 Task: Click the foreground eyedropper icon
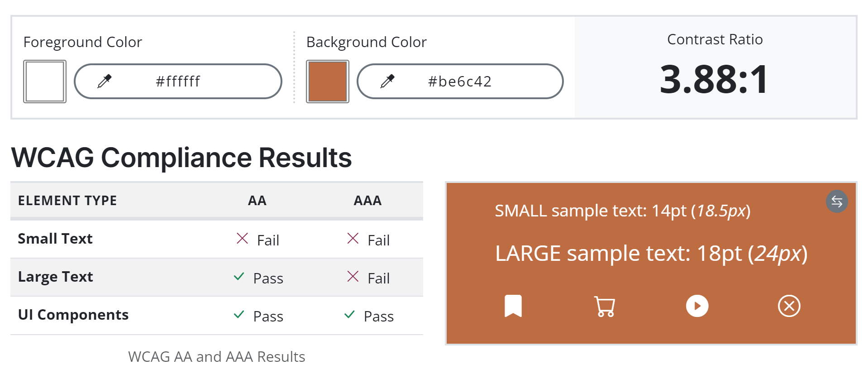(105, 81)
